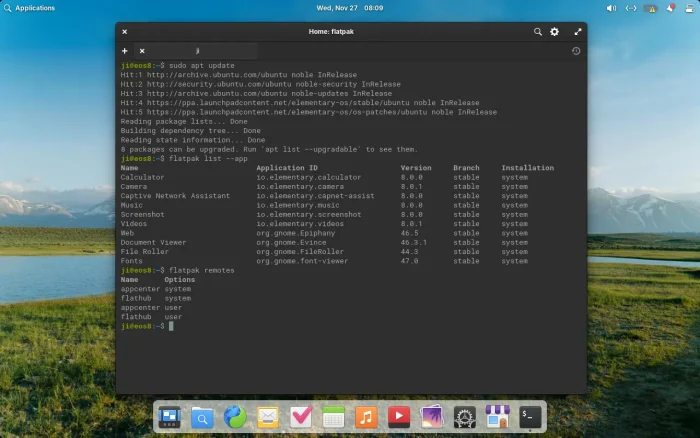Launch Music from the dock

click(366, 417)
